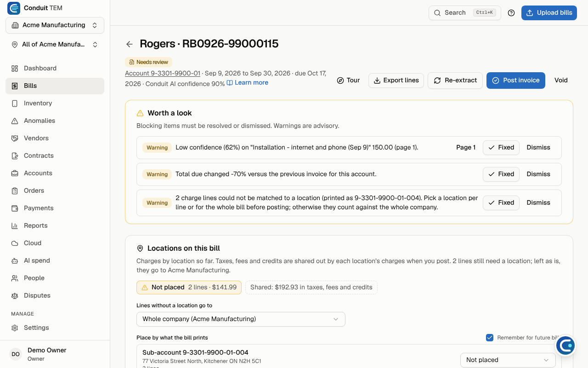The image size is (588, 368).
Task: Dismiss the unmatched charge lines warning
Action: coord(538,203)
